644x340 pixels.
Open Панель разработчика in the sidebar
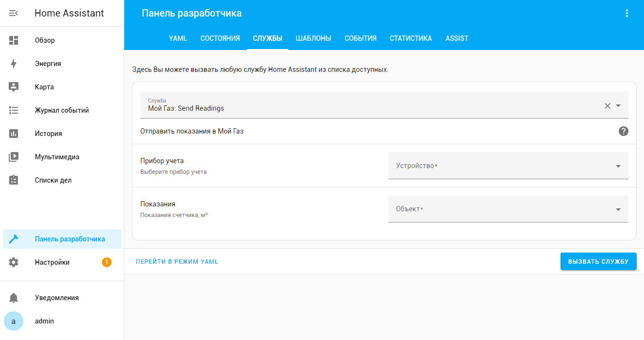click(62, 239)
